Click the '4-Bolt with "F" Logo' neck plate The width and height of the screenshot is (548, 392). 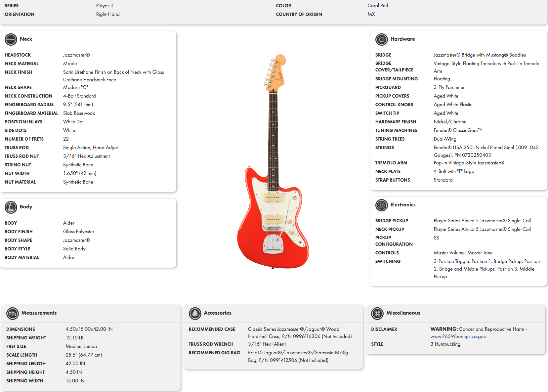click(x=454, y=171)
